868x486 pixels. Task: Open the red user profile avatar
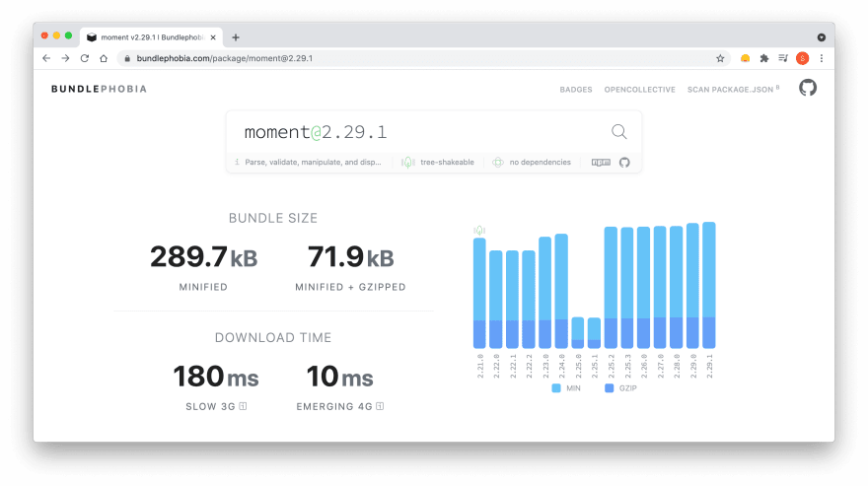(x=802, y=58)
